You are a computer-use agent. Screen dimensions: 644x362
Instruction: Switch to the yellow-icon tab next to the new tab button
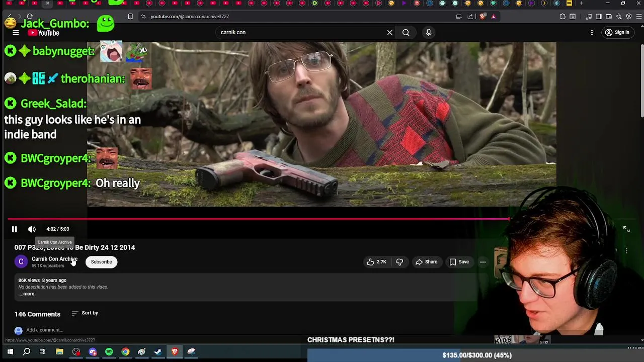coord(569,3)
